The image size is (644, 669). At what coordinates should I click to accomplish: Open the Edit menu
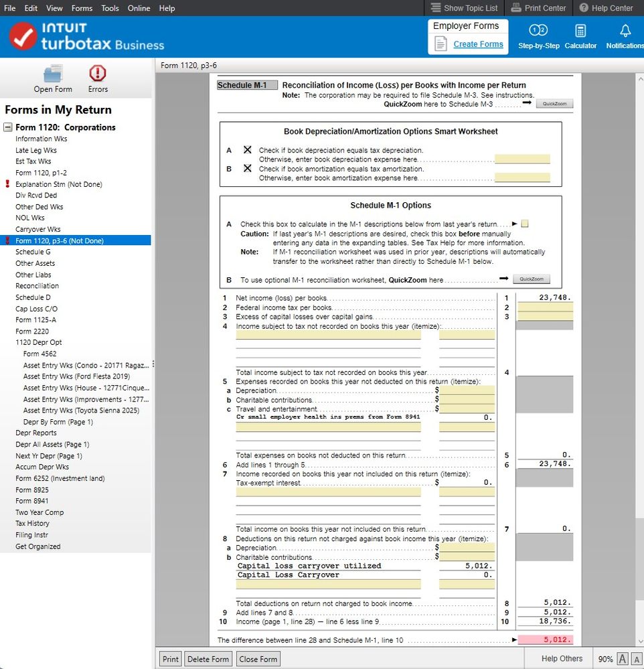tap(31, 8)
